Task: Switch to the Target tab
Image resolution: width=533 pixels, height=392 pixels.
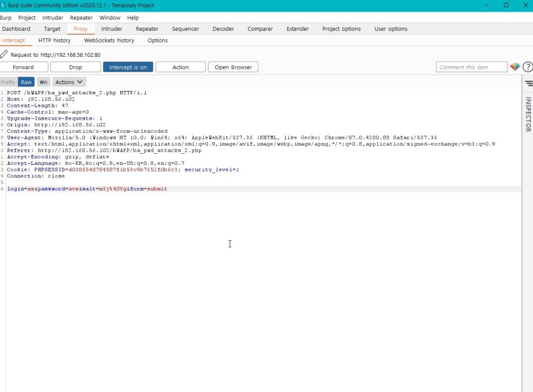Action: [52, 29]
